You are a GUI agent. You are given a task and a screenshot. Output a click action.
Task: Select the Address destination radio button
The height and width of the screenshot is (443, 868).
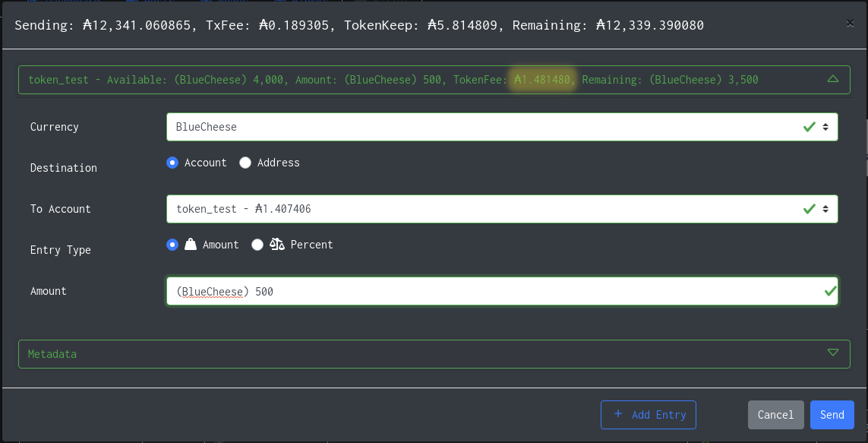pos(245,163)
